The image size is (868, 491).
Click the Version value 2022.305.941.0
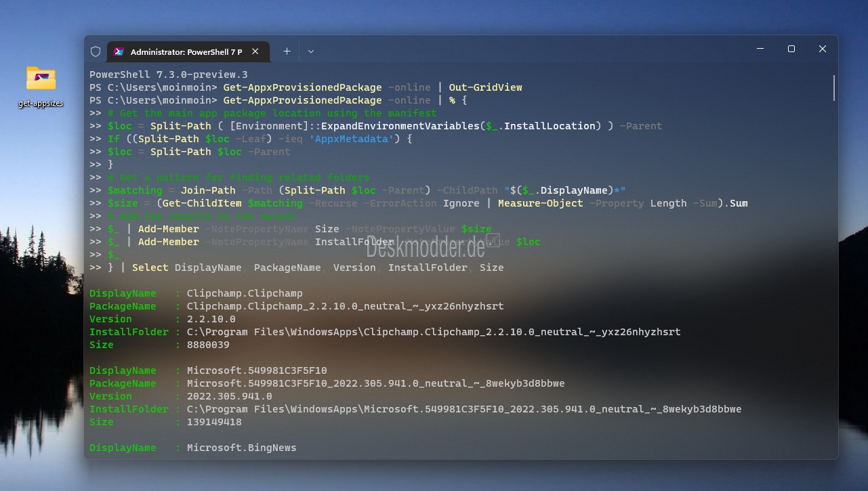[x=230, y=396]
